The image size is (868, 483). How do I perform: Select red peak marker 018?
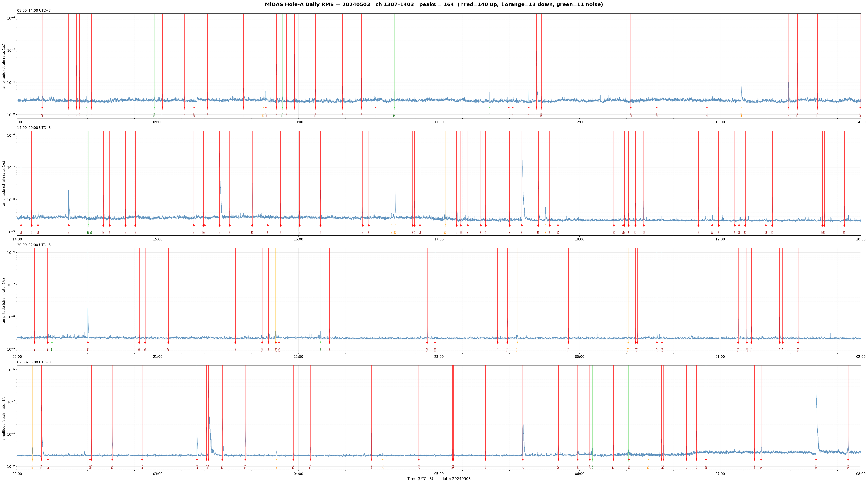(x=315, y=108)
